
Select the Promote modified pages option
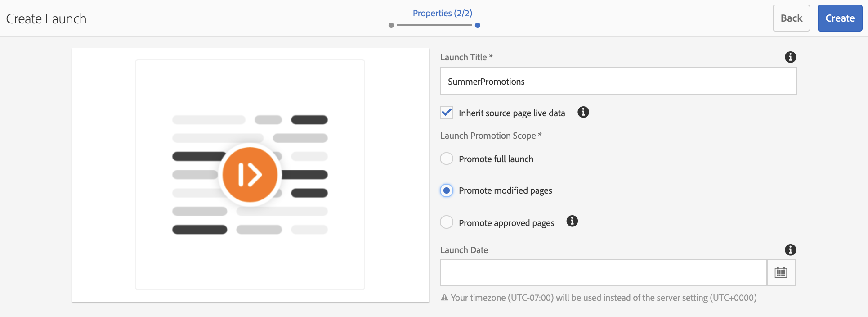447,190
